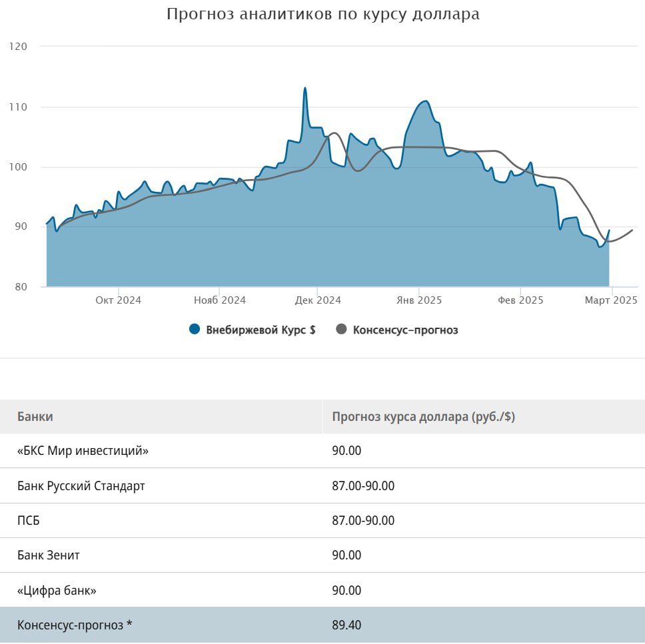645x644 pixels.
Task: Select the Банки column header
Action: 35,417
